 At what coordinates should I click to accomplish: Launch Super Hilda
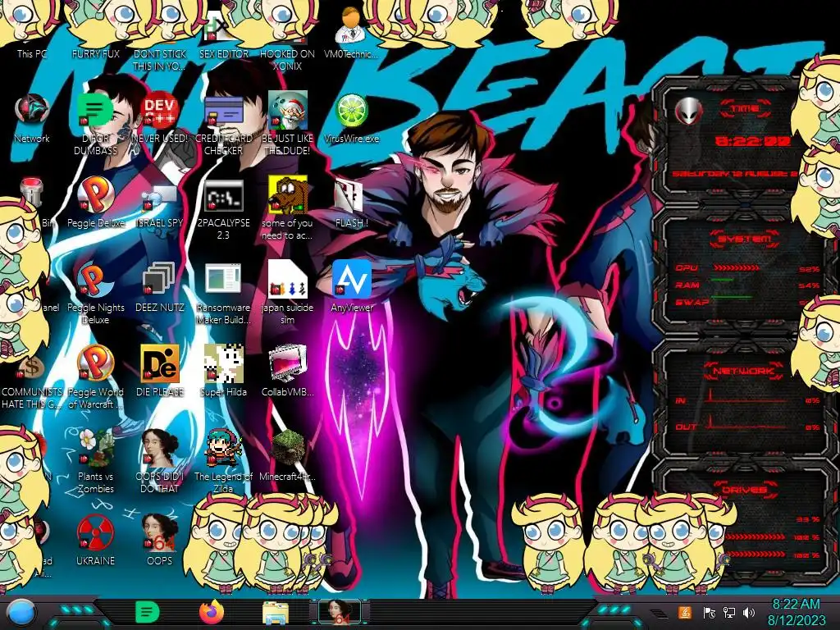point(223,371)
